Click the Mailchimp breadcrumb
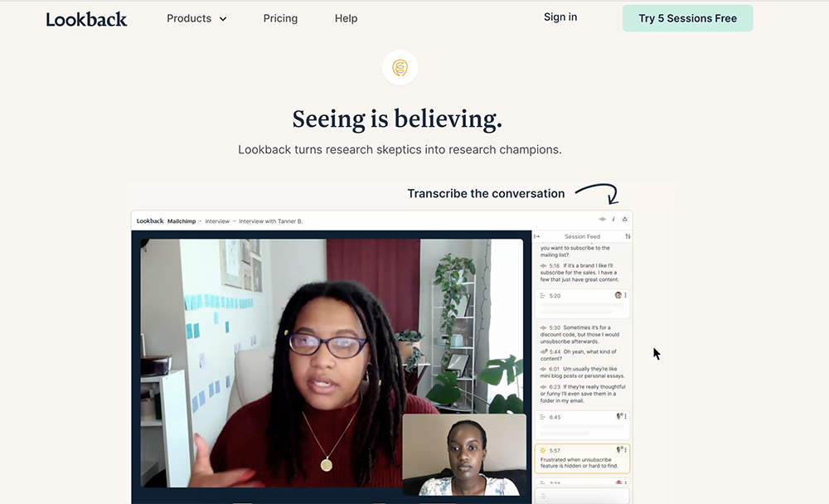The image size is (829, 504). pos(182,221)
